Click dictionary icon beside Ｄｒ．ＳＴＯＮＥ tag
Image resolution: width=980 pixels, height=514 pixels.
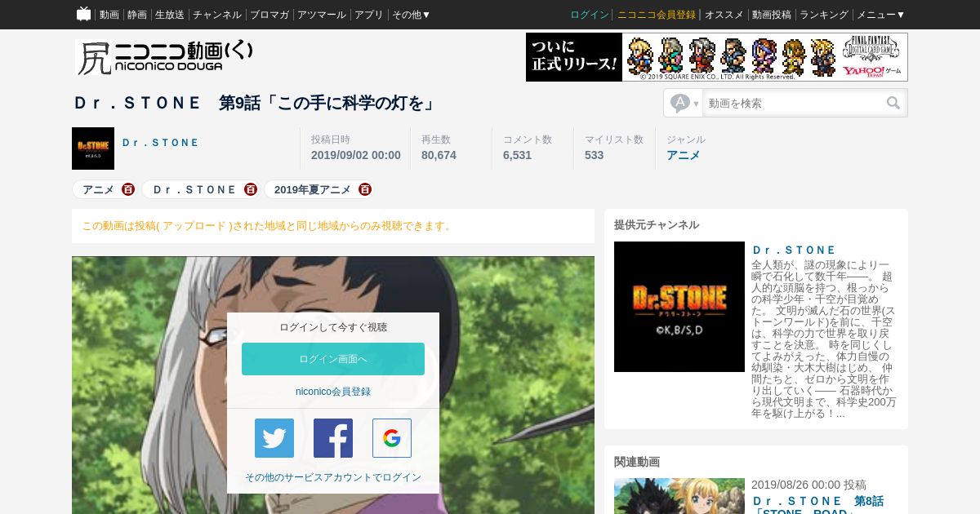pos(251,189)
